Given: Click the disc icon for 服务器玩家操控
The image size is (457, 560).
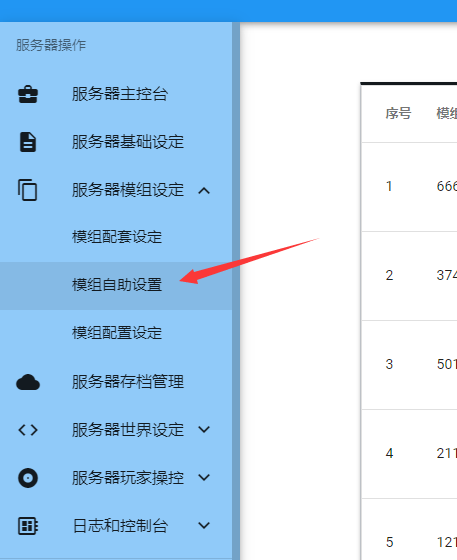Looking at the screenshot, I should tap(28, 478).
